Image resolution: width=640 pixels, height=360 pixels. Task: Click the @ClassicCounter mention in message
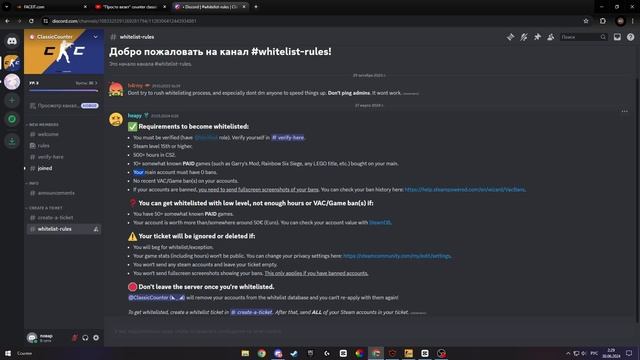156,298
